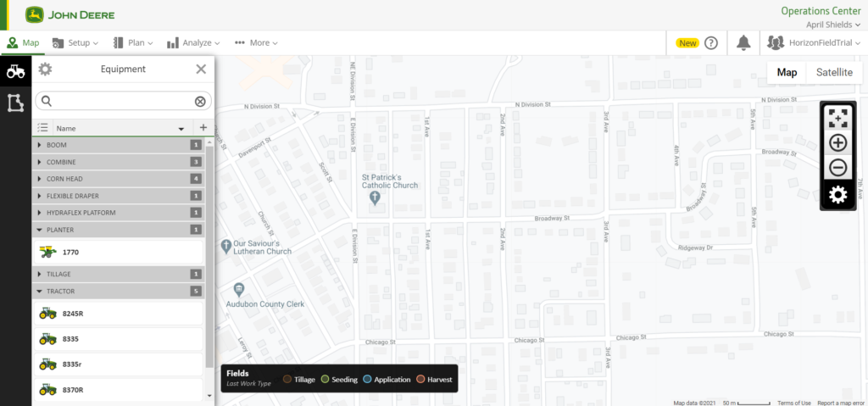Select the 8335r tractor row text

pos(72,364)
